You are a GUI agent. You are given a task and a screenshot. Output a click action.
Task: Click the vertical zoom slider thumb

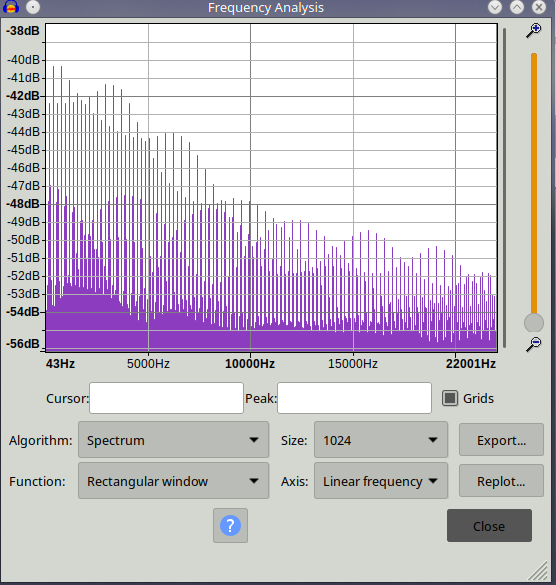coord(534,323)
